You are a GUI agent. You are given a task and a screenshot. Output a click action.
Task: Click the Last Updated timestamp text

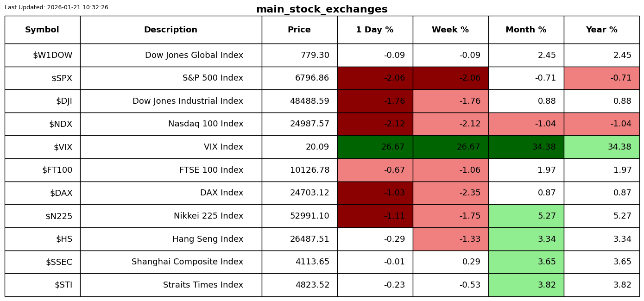[x=57, y=7]
